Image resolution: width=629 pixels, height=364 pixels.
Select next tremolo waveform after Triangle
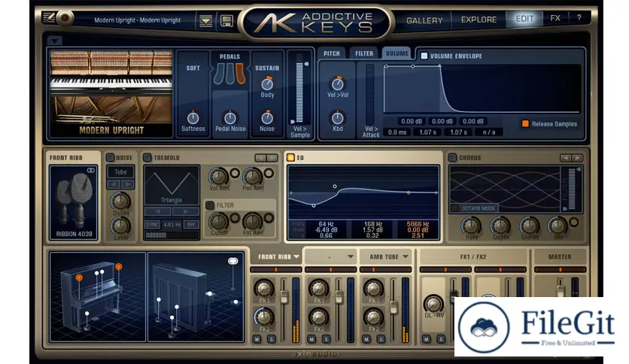[185, 211]
